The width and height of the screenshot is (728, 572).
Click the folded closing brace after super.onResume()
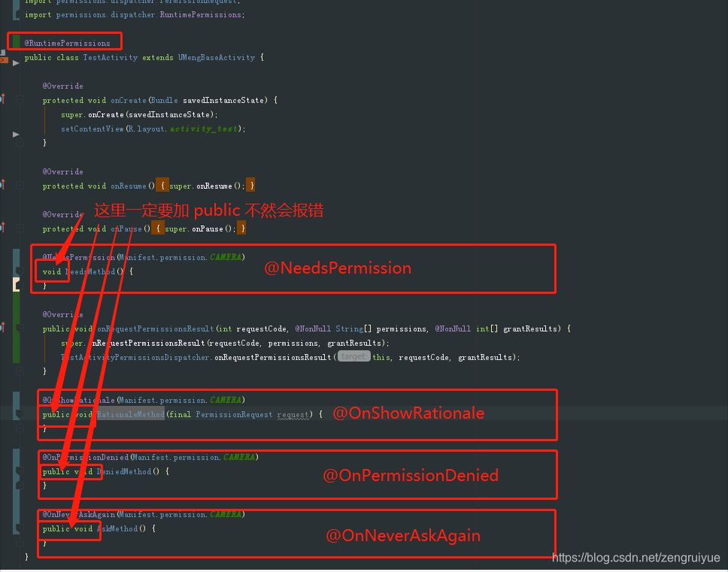(250, 186)
